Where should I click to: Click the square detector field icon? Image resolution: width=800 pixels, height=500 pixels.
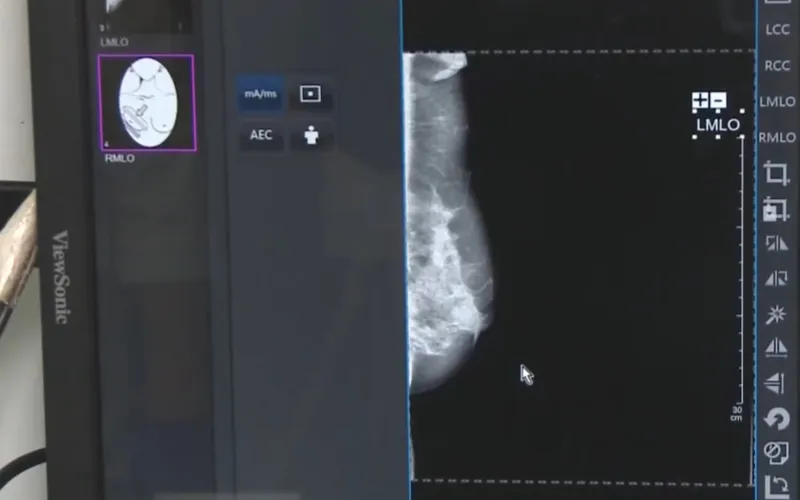311,94
